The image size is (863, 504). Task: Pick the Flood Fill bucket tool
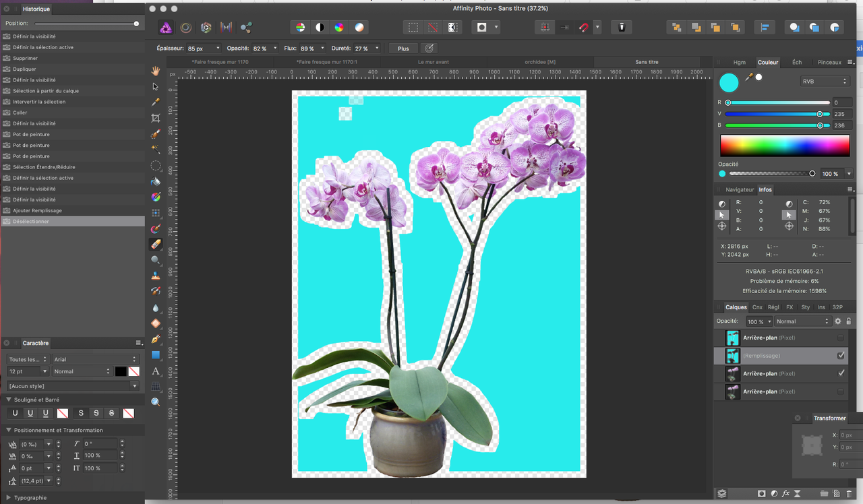[x=156, y=181]
